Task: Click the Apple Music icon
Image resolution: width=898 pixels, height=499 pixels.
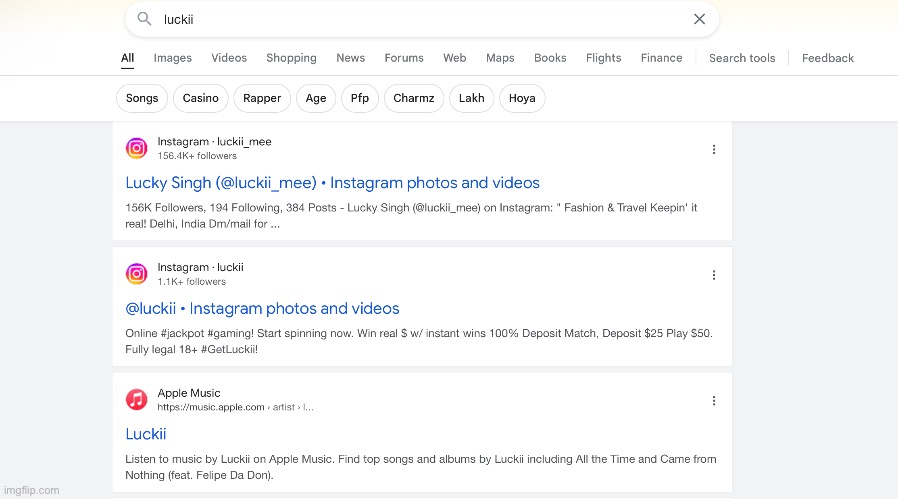Action: tap(136, 399)
